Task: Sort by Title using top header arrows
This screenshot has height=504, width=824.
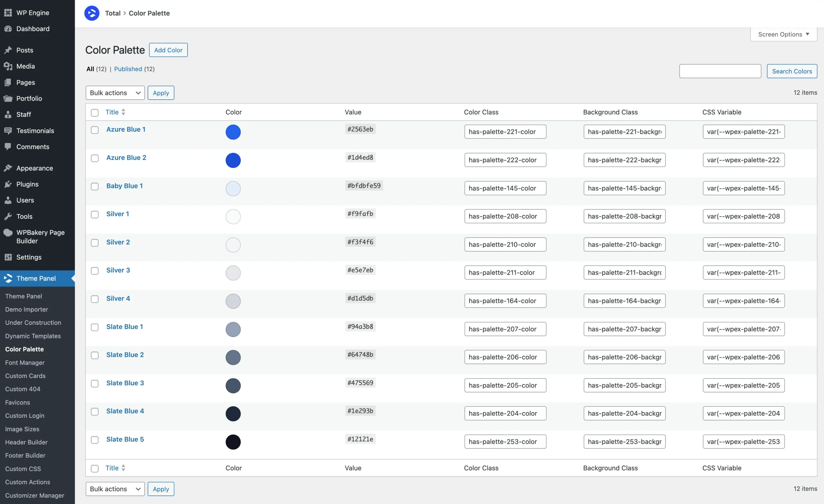Action: tap(123, 112)
